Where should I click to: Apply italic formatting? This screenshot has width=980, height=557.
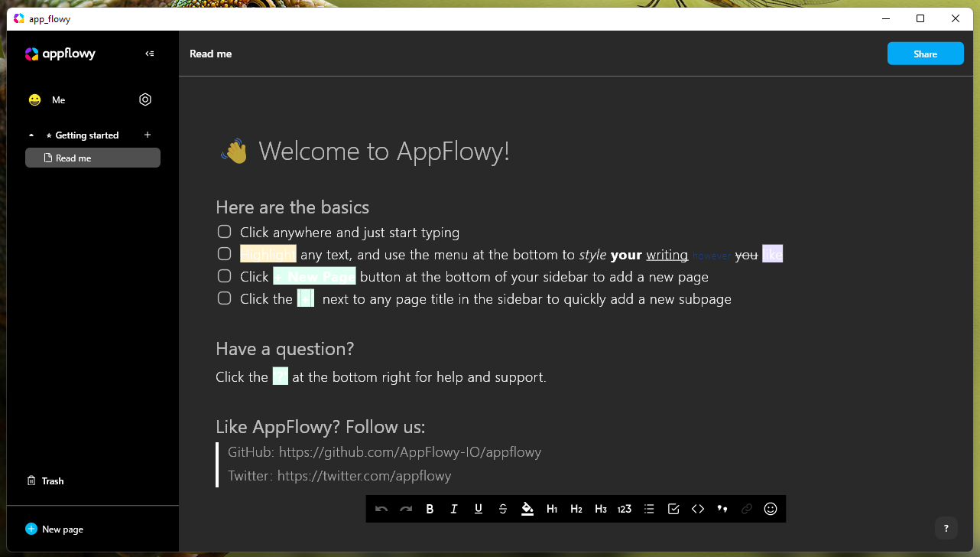pos(453,508)
